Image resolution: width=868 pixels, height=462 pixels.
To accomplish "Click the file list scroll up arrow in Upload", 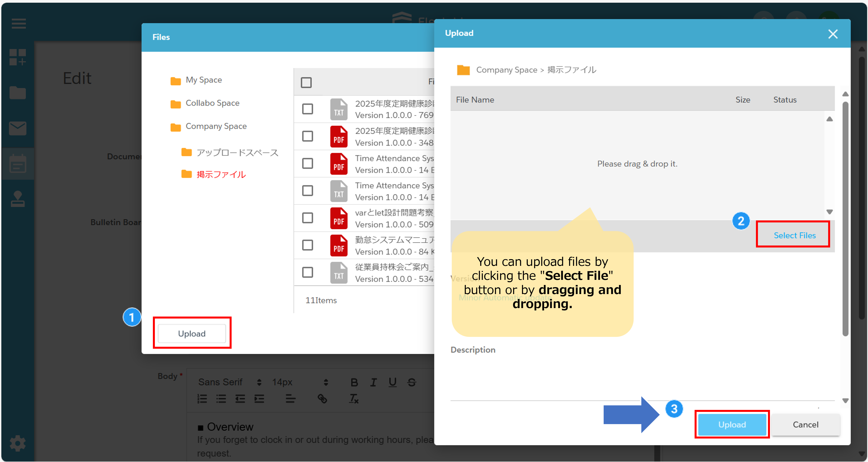I will coord(830,119).
